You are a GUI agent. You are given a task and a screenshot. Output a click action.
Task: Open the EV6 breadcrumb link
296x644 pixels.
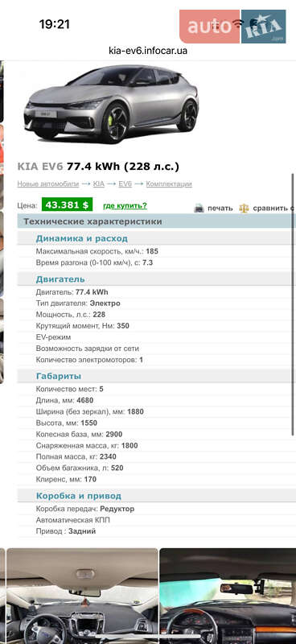point(125,184)
